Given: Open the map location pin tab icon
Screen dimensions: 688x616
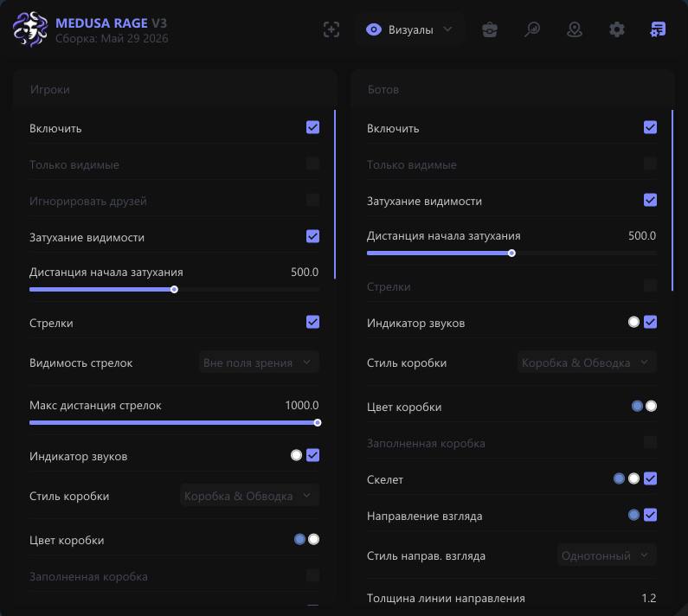Looking at the screenshot, I should pyautogui.click(x=575, y=29).
